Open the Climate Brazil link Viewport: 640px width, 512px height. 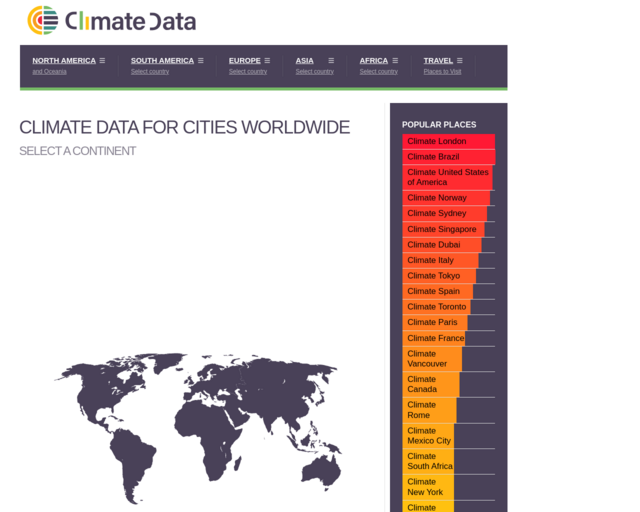(x=449, y=157)
